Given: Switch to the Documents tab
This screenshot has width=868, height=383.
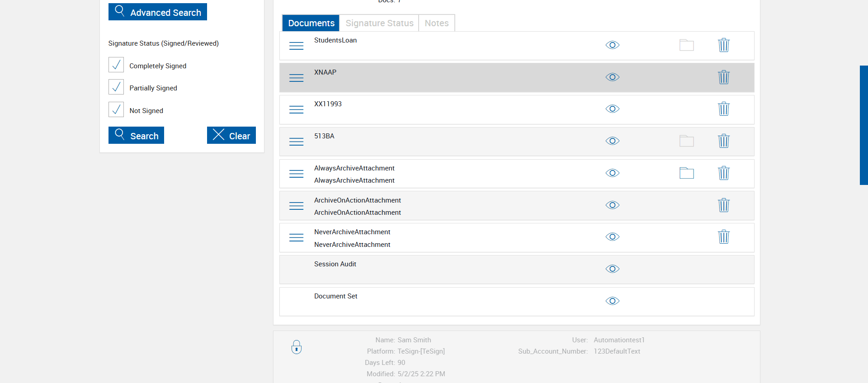Looking at the screenshot, I should tap(311, 23).
